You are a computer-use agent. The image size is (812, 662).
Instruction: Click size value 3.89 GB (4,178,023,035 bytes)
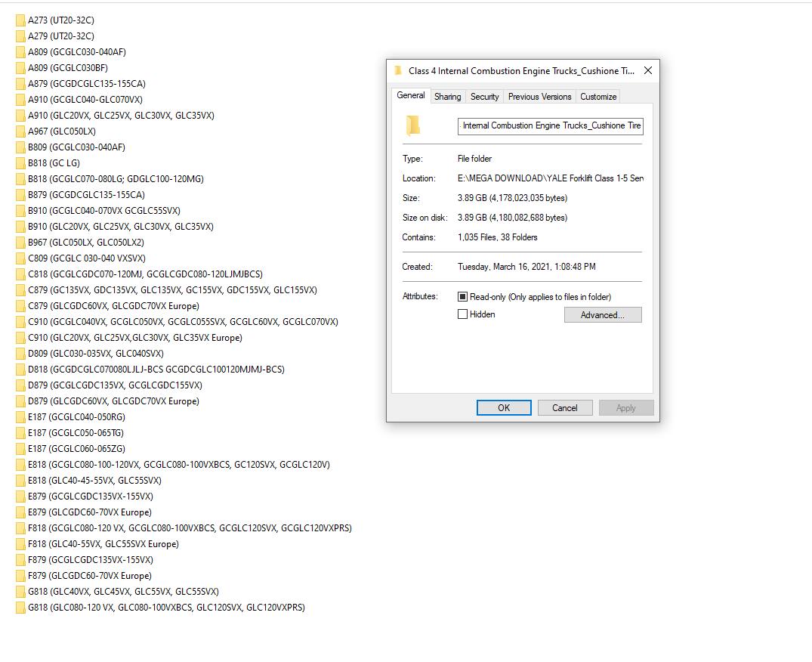click(512, 198)
